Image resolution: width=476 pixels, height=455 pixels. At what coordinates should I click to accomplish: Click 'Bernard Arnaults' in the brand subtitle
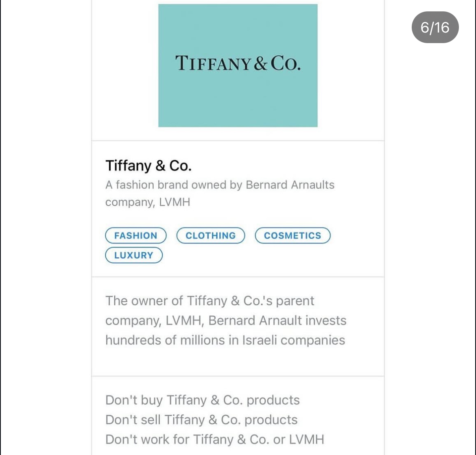290,185
